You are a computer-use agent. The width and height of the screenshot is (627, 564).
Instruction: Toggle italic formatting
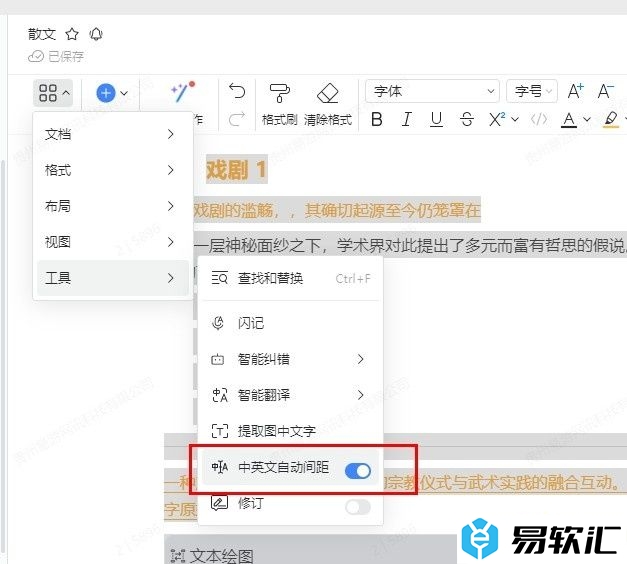[407, 119]
